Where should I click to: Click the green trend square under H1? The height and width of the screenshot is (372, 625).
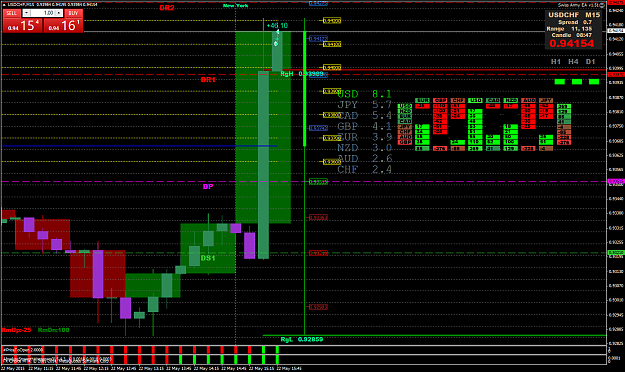point(560,82)
